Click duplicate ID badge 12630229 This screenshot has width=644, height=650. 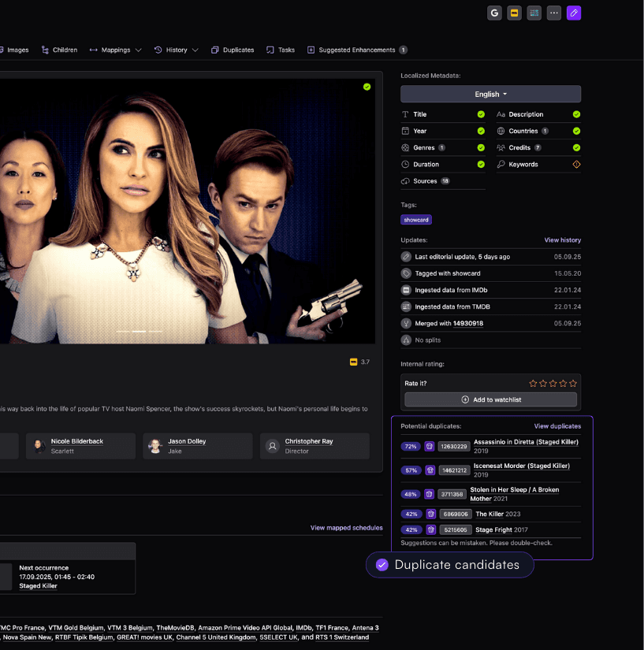pyautogui.click(x=454, y=447)
